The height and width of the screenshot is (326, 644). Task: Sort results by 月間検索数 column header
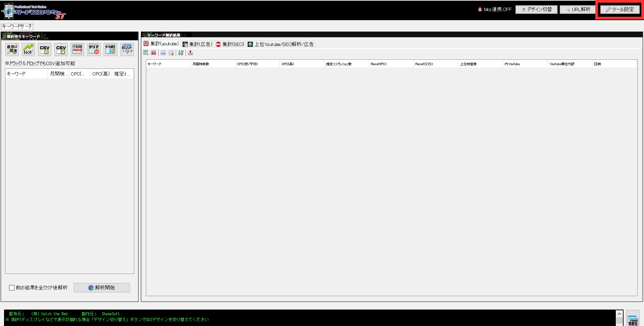tap(212, 64)
